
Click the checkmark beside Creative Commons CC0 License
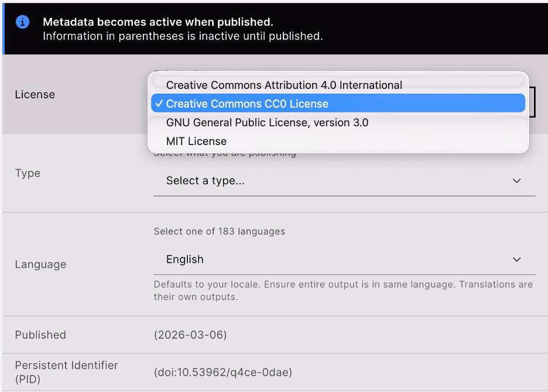point(159,102)
